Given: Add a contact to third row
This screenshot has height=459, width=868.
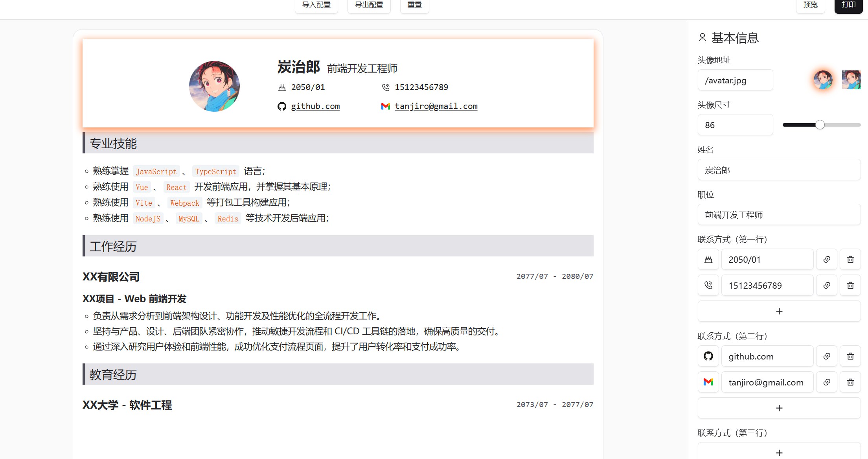Looking at the screenshot, I should [779, 452].
